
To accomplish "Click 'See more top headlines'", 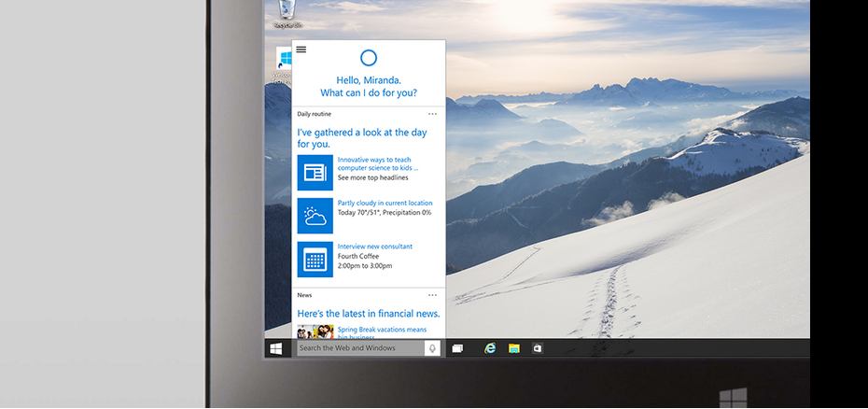I will (372, 177).
